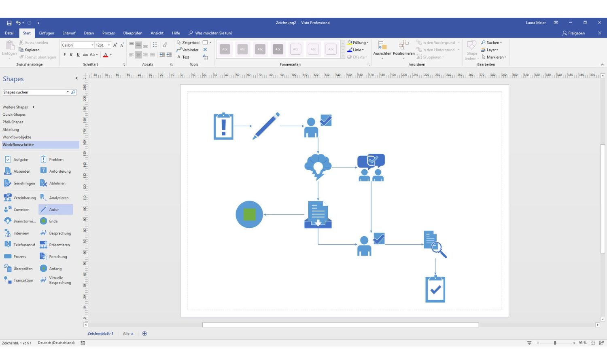Screen dimensions: 607x364
Task: Toggle strikethrough abc formatting
Action: [85, 55]
